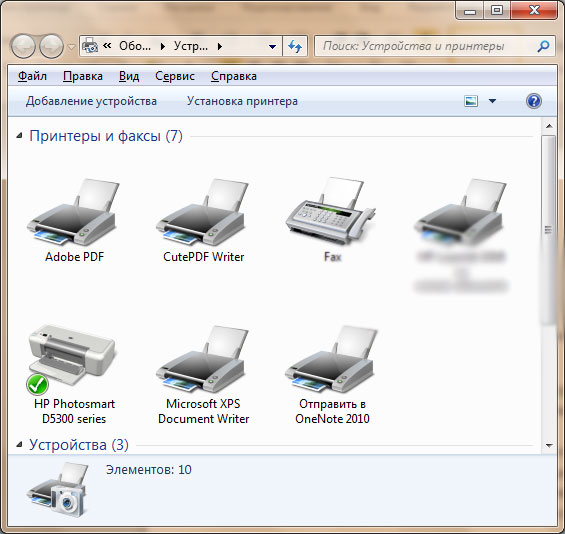Select the CutePDF Writer printer icon

(x=202, y=212)
